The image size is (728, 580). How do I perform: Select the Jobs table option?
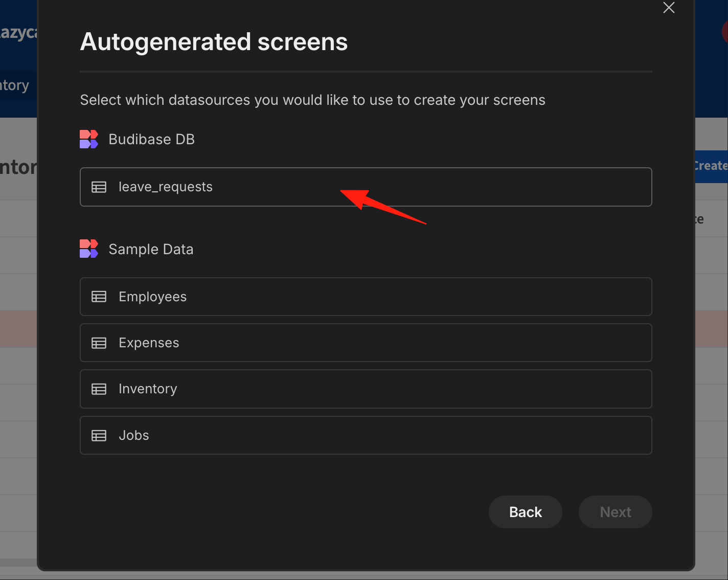366,435
